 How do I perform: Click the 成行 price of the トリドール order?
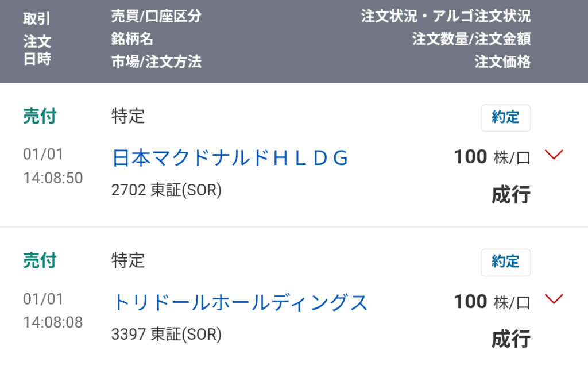coord(510,339)
